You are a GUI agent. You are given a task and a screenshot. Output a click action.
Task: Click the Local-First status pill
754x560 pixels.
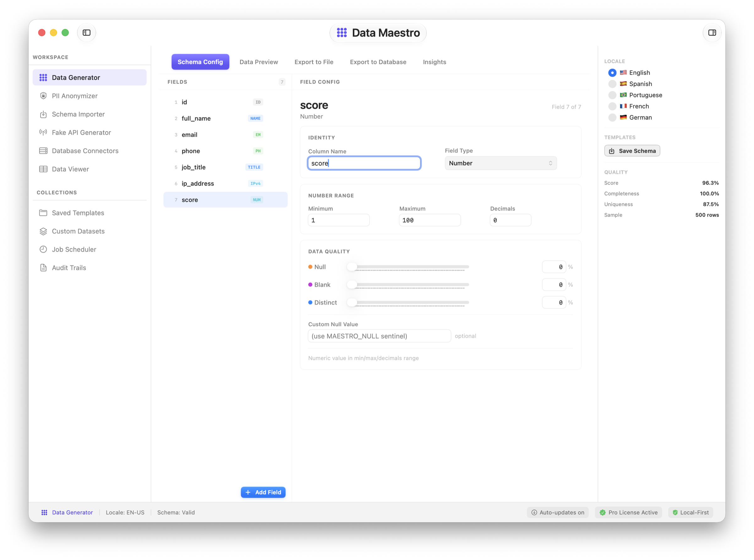(x=690, y=512)
